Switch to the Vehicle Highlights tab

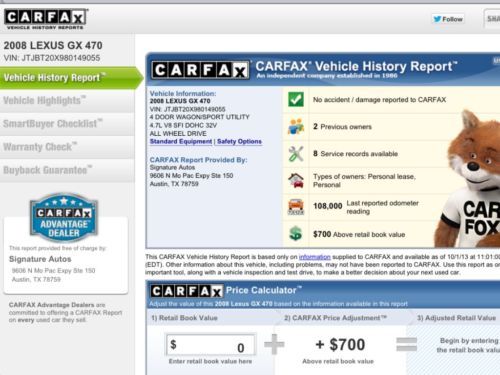coord(67,100)
